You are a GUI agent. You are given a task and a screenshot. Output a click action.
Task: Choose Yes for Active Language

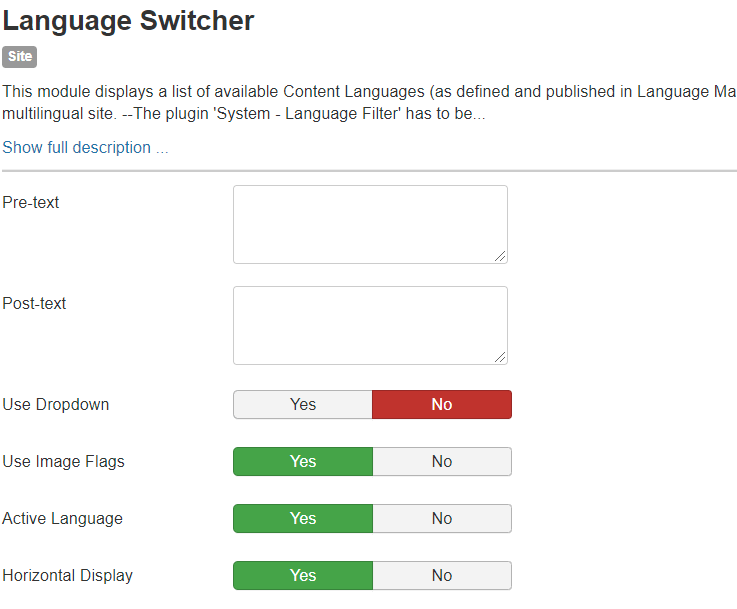coord(303,519)
